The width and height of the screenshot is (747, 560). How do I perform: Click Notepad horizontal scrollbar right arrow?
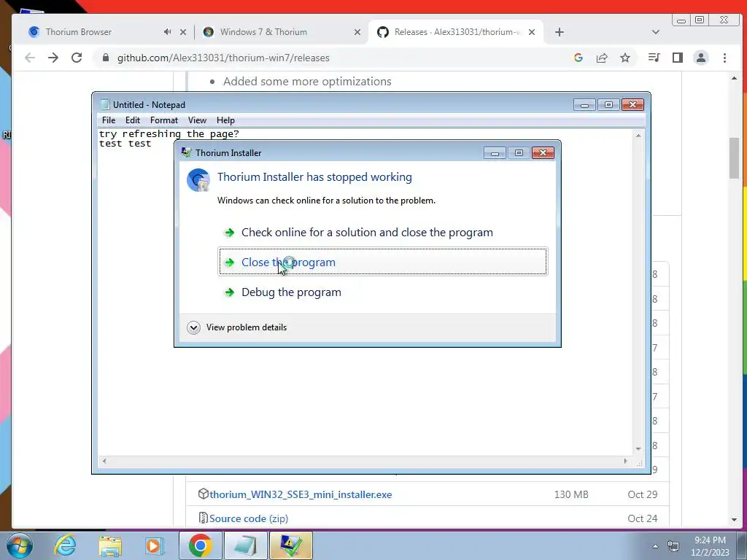[x=625, y=461]
